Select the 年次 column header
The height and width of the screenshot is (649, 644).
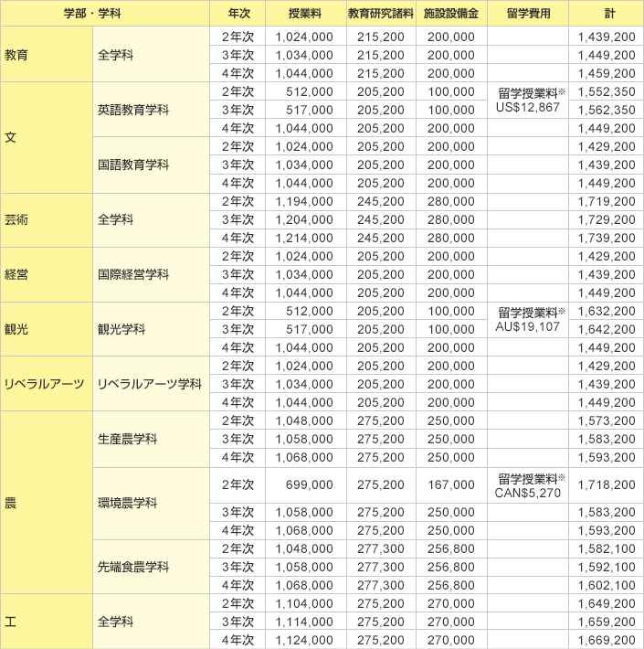click(x=238, y=13)
